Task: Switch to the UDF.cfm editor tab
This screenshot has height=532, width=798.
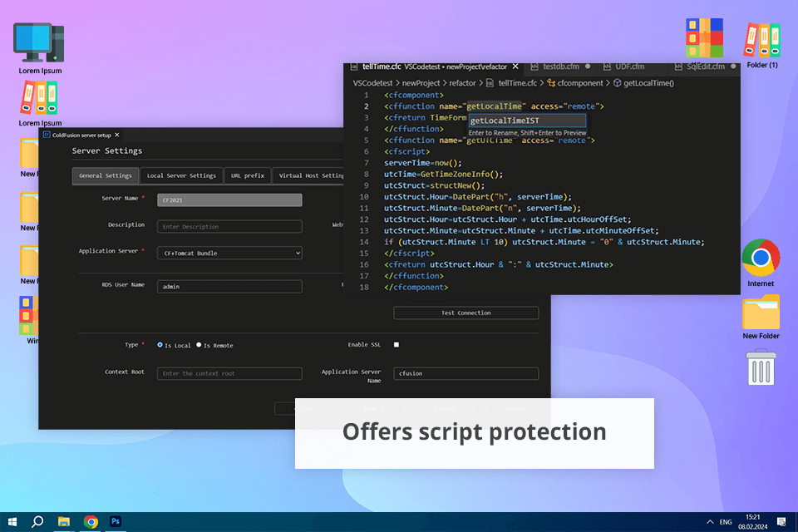Action: [629, 66]
